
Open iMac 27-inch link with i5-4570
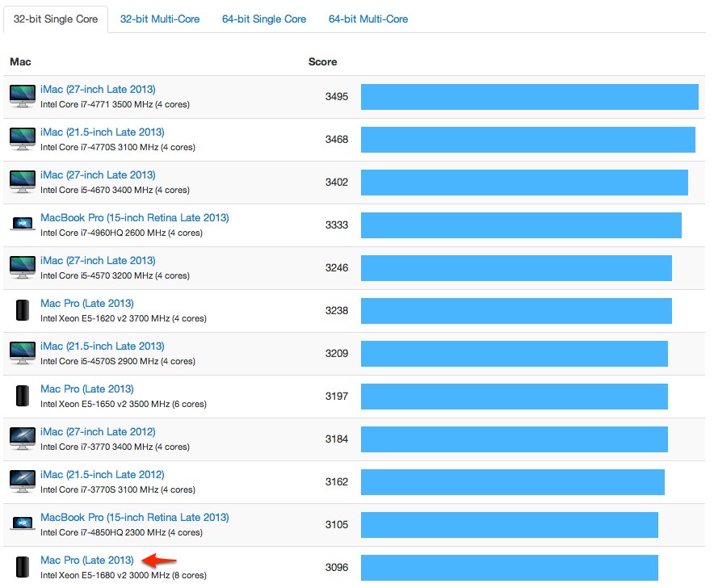pos(98,261)
